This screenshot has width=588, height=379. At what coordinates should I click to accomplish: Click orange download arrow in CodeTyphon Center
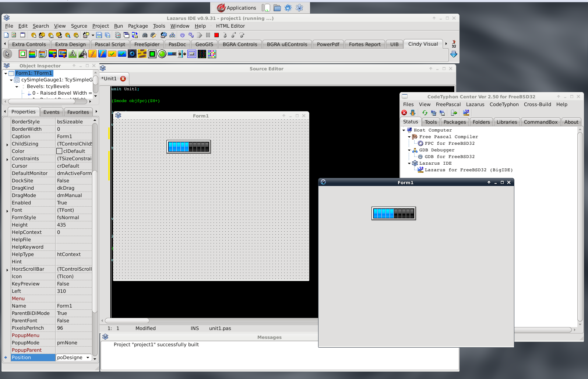coord(413,113)
